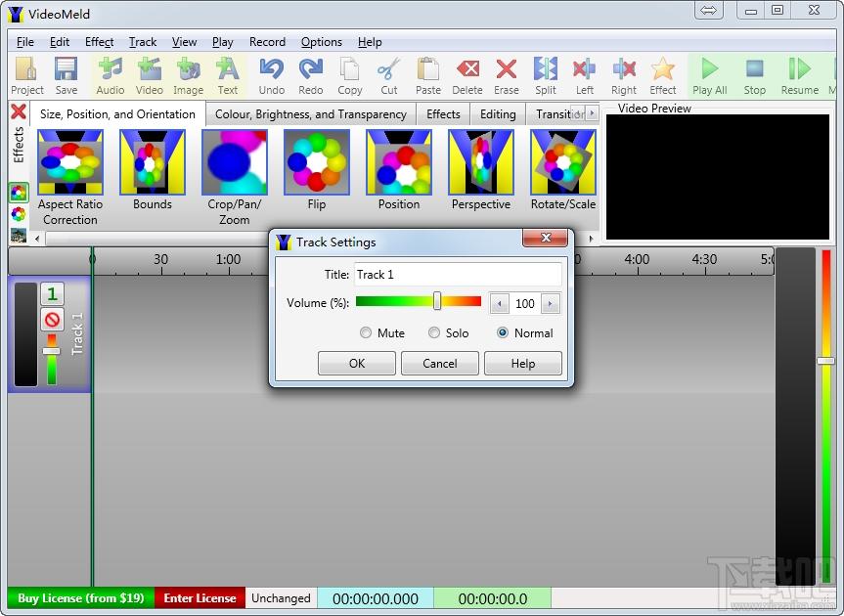Image resolution: width=844 pixels, height=616 pixels.
Task: Select the Mute radio button
Action: pos(366,333)
